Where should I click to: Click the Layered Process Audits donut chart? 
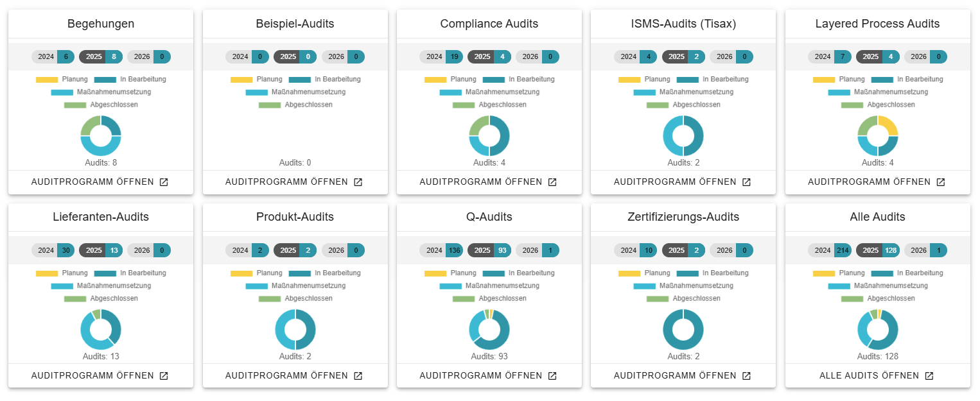(877, 135)
